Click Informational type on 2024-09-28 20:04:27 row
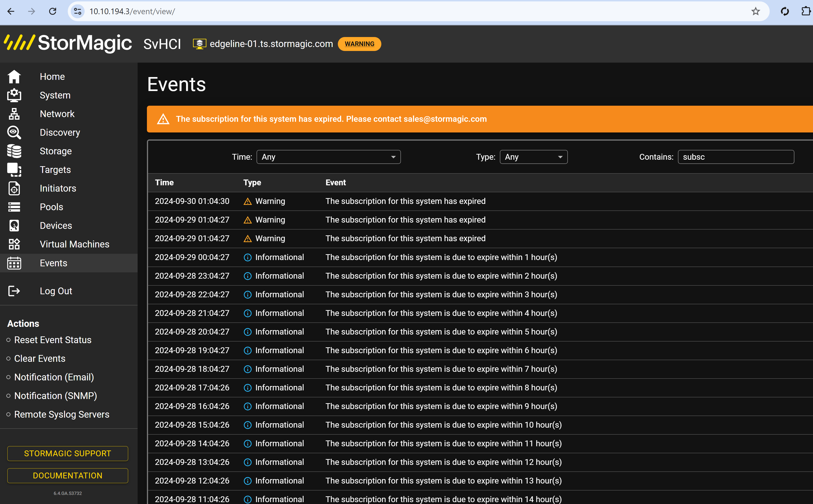This screenshot has width=813, height=504. (279, 332)
